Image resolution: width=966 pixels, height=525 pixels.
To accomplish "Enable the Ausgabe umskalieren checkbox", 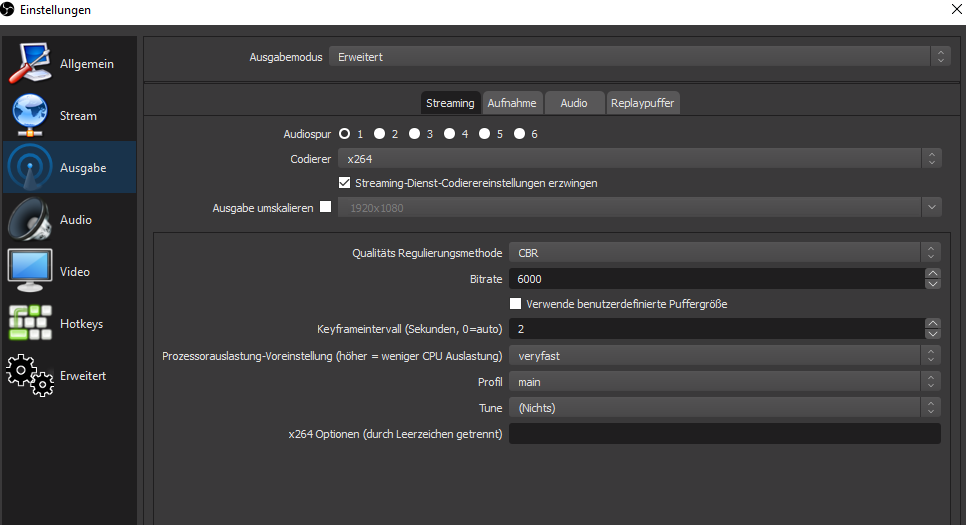I will point(324,208).
